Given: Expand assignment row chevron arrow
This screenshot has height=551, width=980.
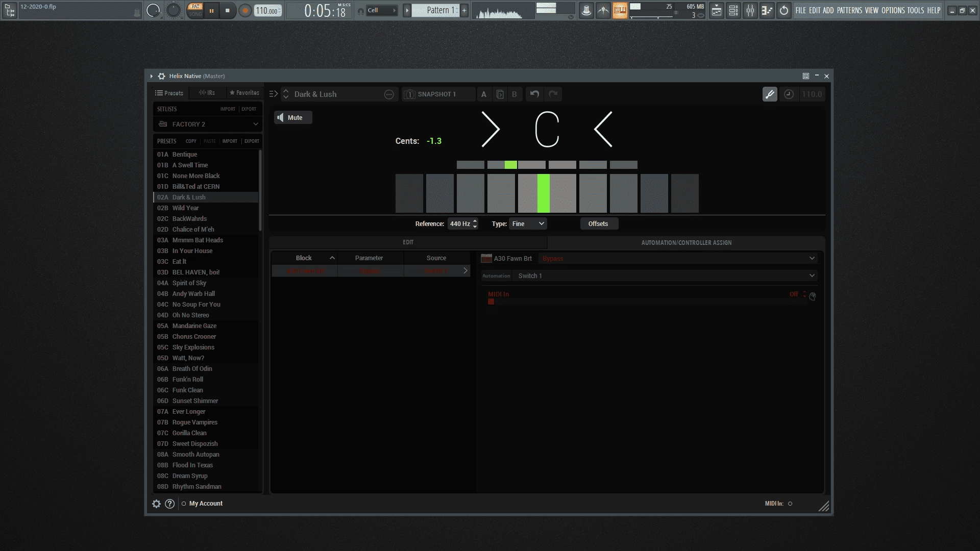Looking at the screenshot, I should pyautogui.click(x=465, y=271).
